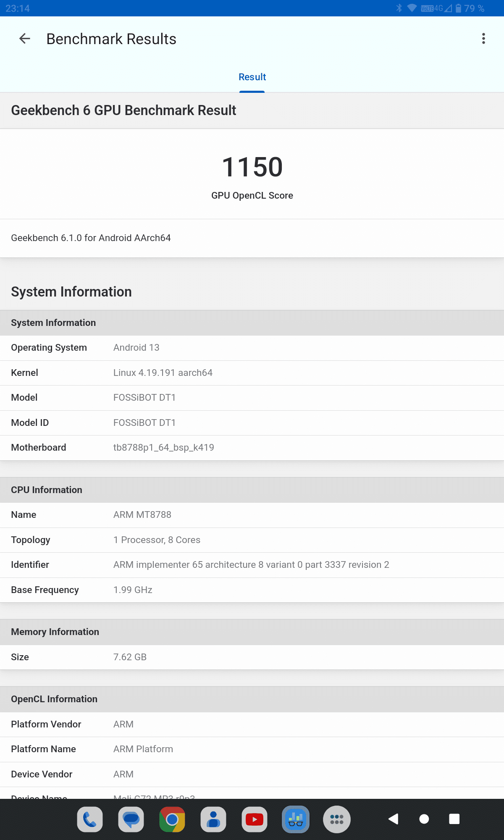Launch YouTube from the dock
This screenshot has width=504, height=840.
255,819
